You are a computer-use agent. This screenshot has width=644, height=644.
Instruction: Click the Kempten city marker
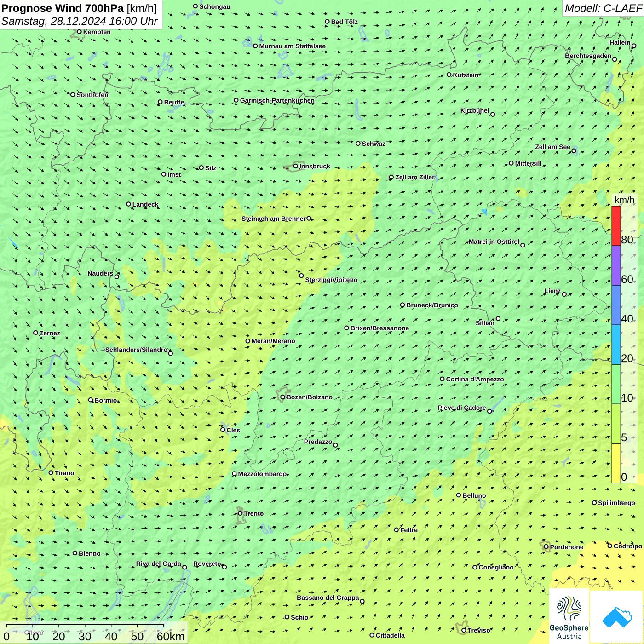(79, 32)
